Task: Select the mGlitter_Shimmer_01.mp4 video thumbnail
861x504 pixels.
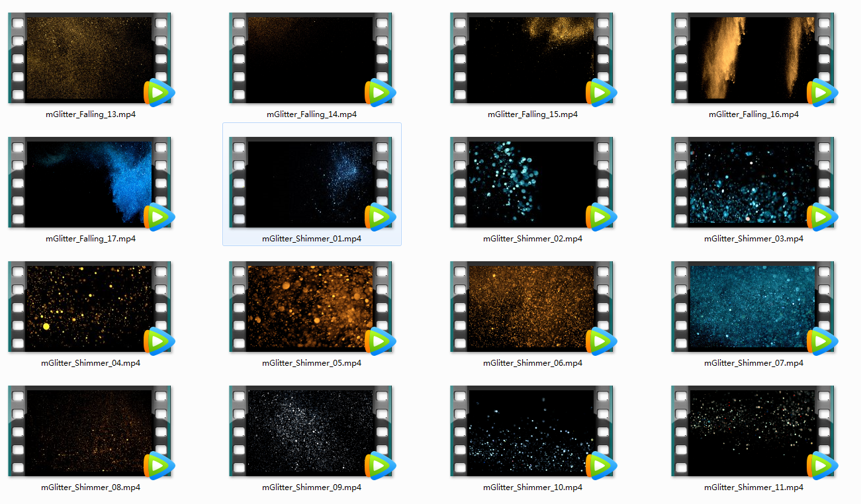Action: tap(311, 183)
